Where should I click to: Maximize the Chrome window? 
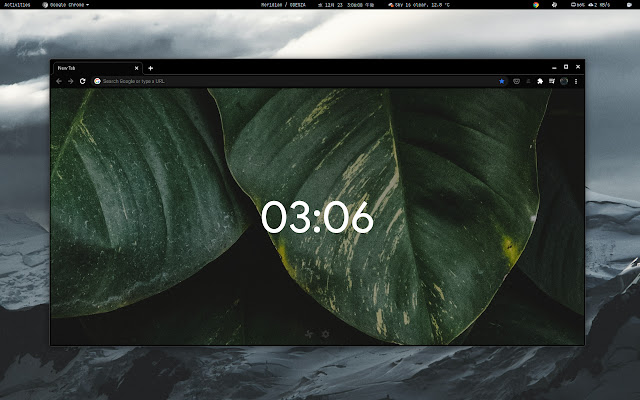(x=565, y=66)
